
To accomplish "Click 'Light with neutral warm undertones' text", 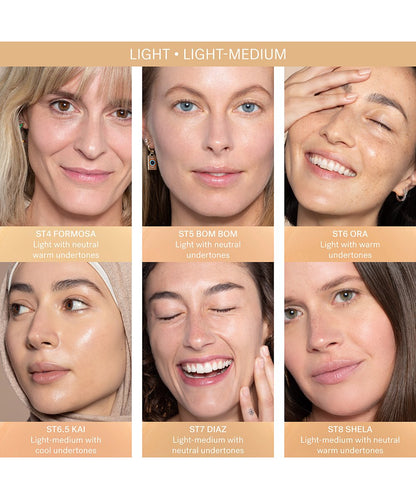I will [x=66, y=250].
